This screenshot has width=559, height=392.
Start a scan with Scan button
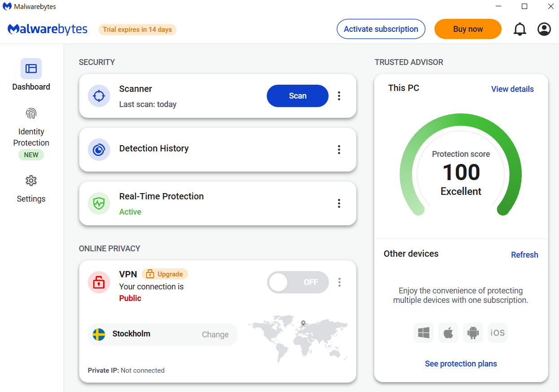tap(298, 96)
